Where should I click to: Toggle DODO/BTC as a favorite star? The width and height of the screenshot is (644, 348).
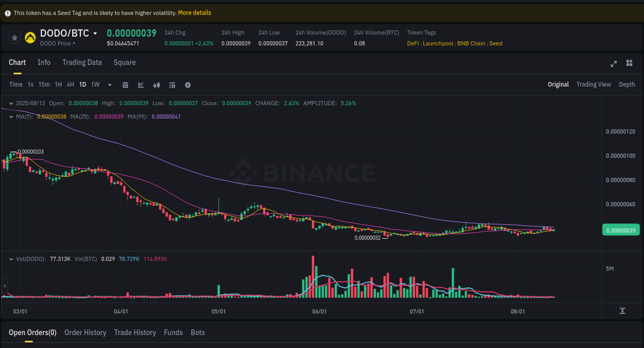14,37
